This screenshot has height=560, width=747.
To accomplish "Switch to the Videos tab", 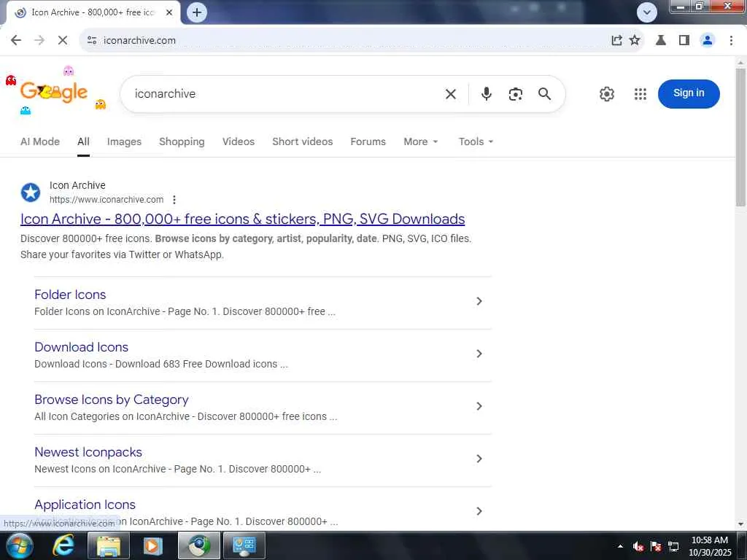I will [x=239, y=141].
